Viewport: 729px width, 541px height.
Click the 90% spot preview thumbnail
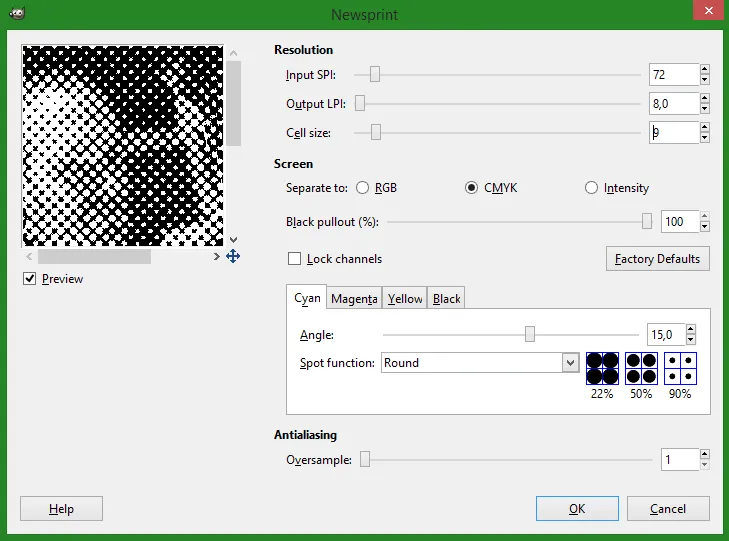pos(680,369)
